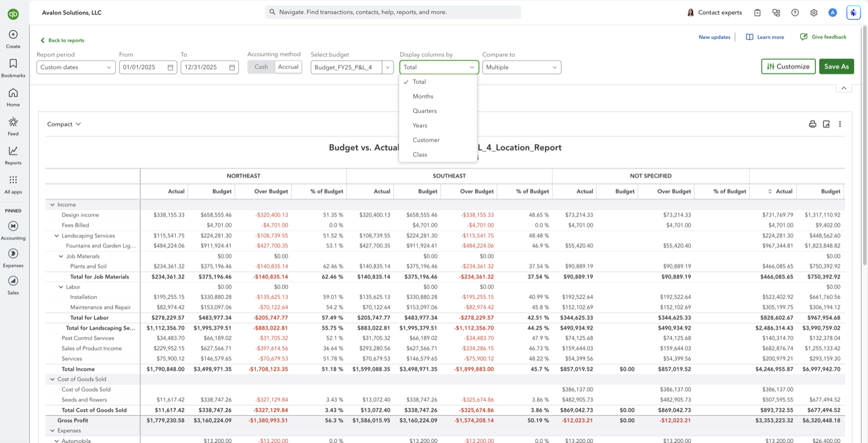Open the Report period dropdown

point(76,67)
